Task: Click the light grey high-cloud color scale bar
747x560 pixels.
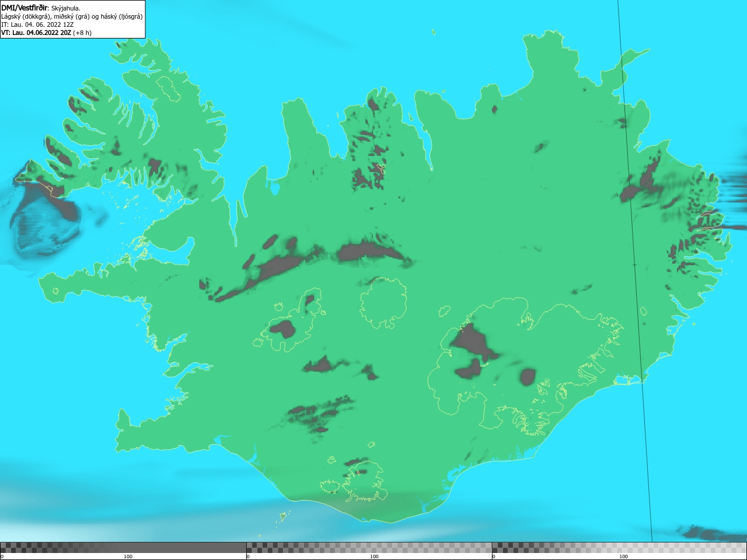Action: tap(619, 547)
